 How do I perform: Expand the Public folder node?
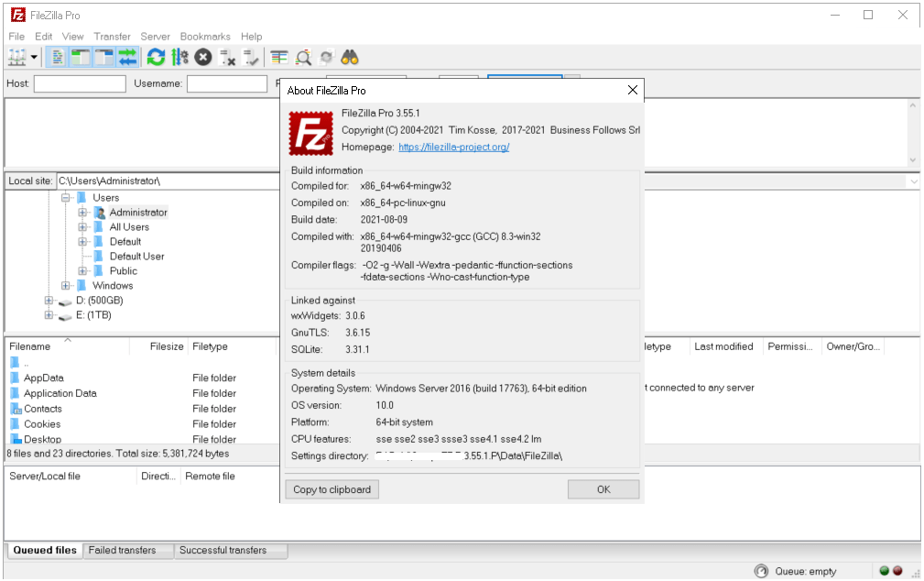pyautogui.click(x=82, y=270)
